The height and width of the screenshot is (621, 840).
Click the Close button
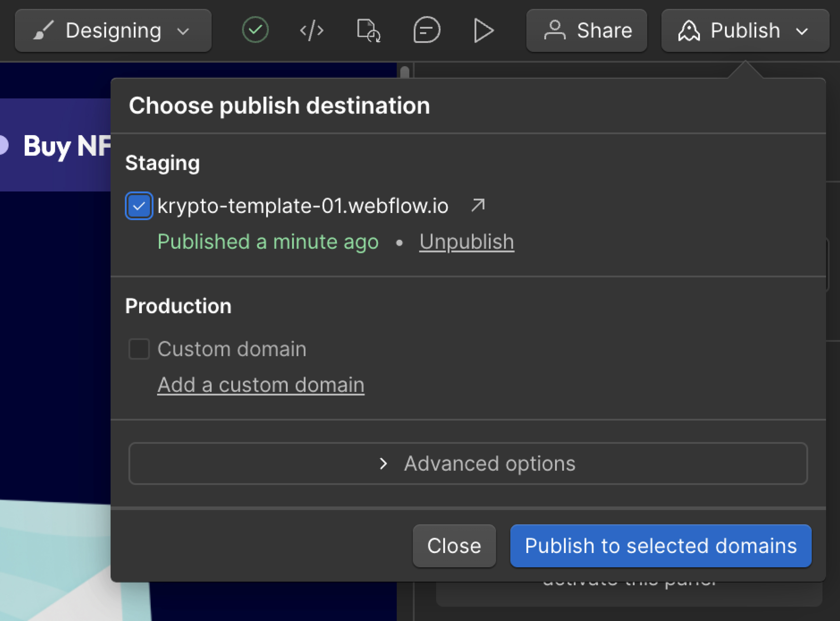click(x=454, y=546)
